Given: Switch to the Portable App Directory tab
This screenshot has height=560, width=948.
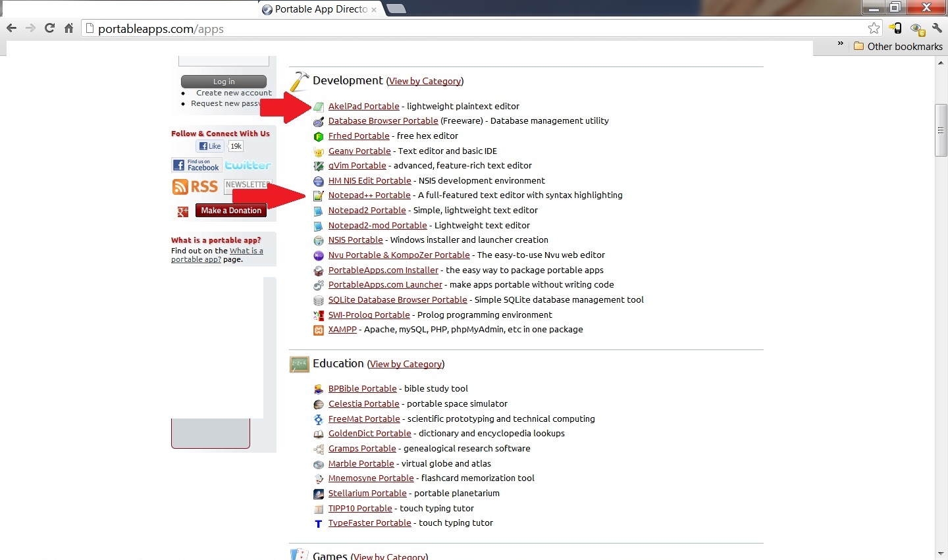Looking at the screenshot, I should pos(319,9).
